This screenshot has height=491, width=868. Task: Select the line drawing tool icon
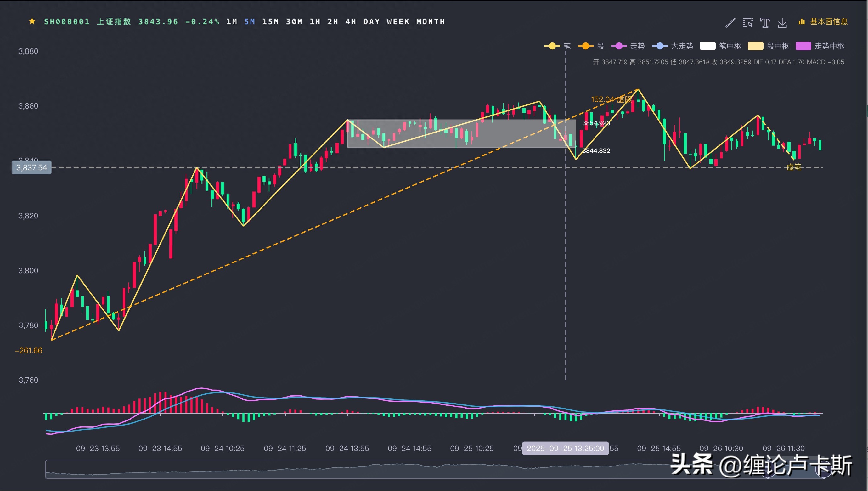[730, 23]
